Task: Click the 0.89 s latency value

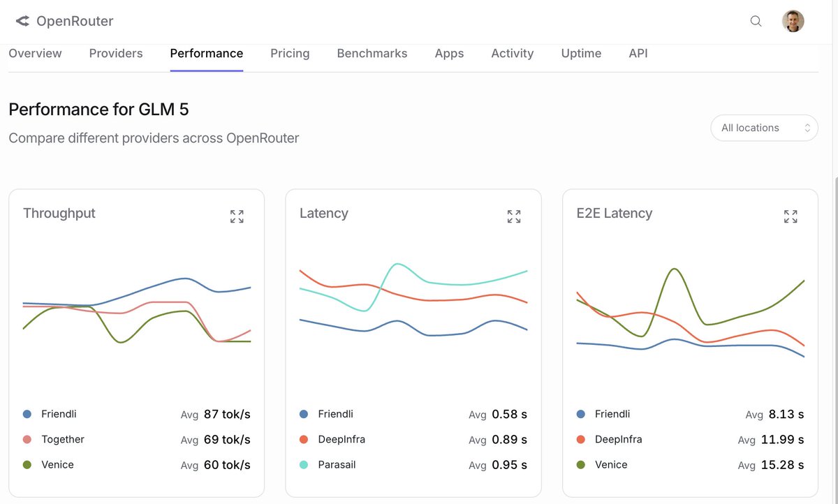Action: click(509, 439)
